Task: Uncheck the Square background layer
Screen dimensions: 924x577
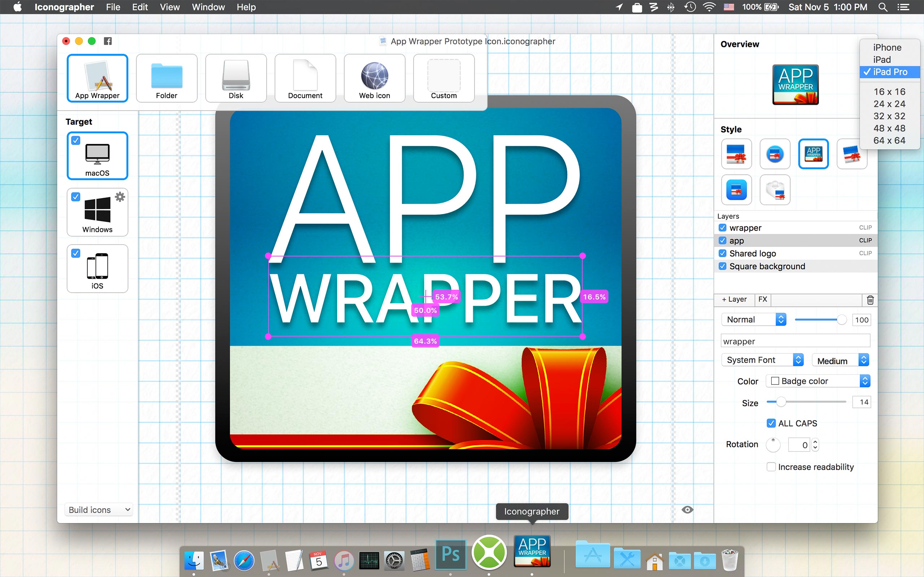Action: tap(723, 266)
